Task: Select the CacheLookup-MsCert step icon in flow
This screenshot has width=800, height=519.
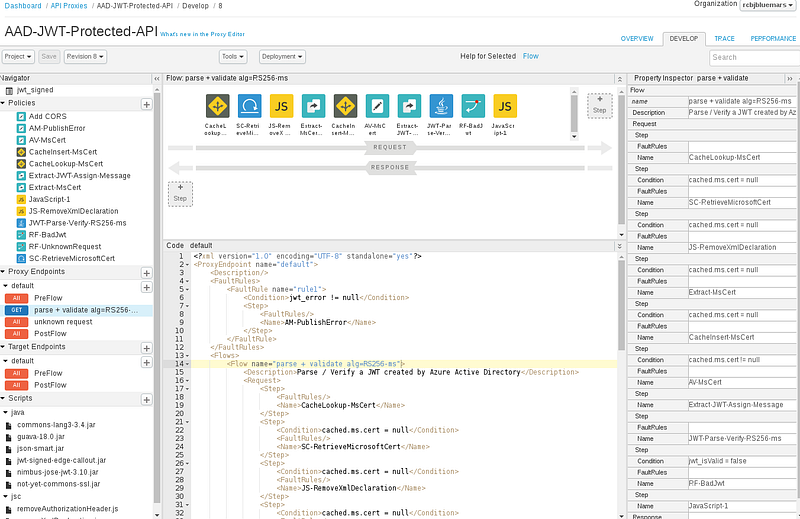Action: point(217,106)
